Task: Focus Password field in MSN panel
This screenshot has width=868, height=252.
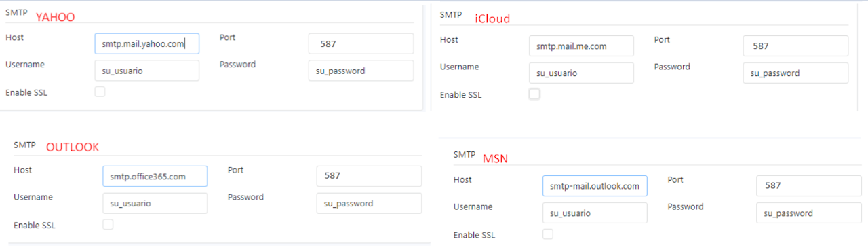Action: [809, 213]
